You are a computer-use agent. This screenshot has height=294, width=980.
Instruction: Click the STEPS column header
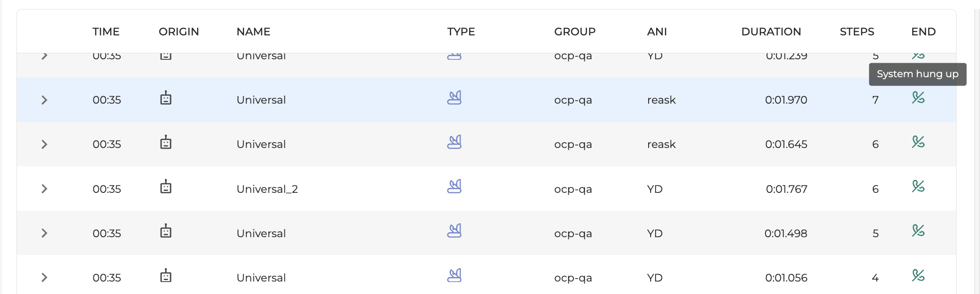857,32
